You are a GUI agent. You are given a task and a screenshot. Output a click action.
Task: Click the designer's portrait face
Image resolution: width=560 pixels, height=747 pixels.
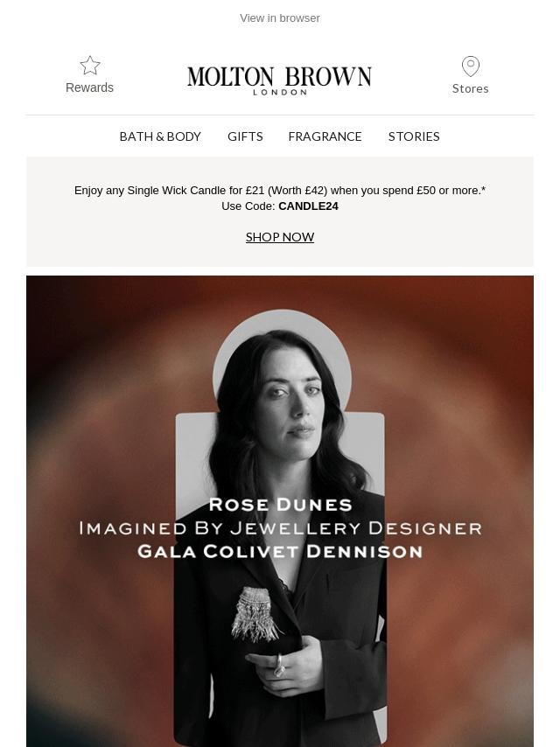point(293,401)
